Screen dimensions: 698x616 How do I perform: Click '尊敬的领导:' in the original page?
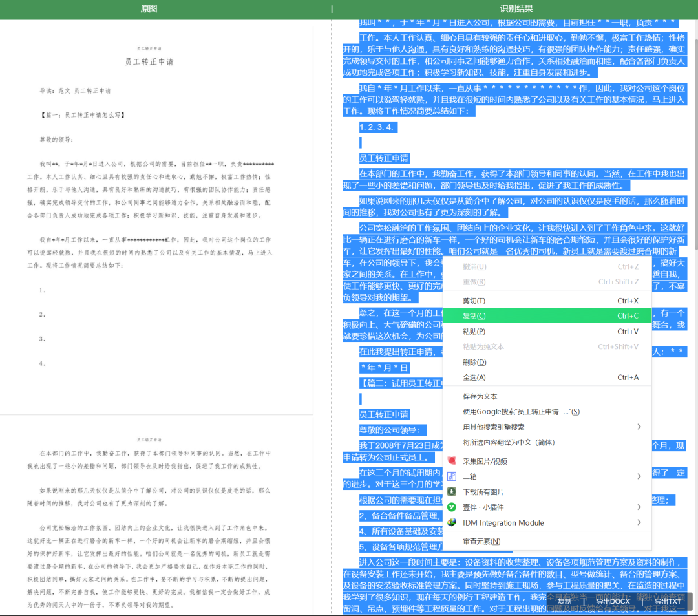(x=56, y=140)
